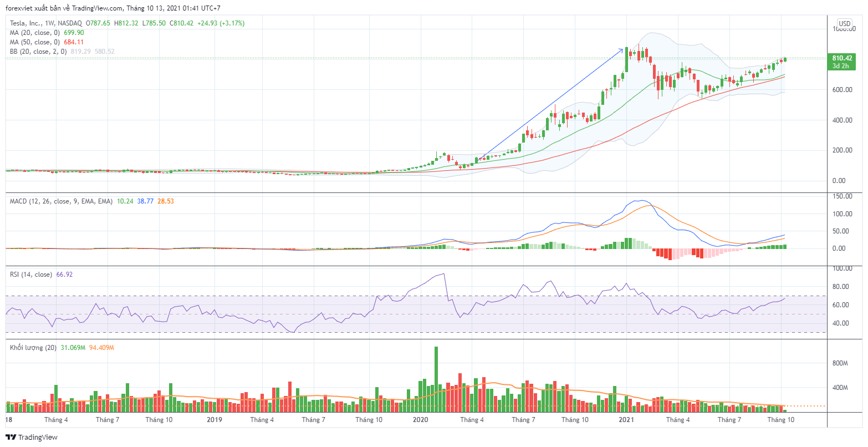Click the tallest green volume bar in early 2020
The image size is (868, 447).
tap(436, 379)
